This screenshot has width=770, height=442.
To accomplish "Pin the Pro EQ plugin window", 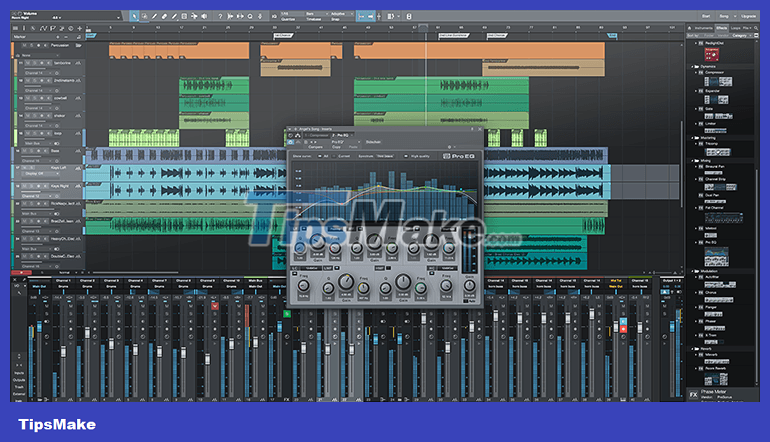I will tap(472, 129).
